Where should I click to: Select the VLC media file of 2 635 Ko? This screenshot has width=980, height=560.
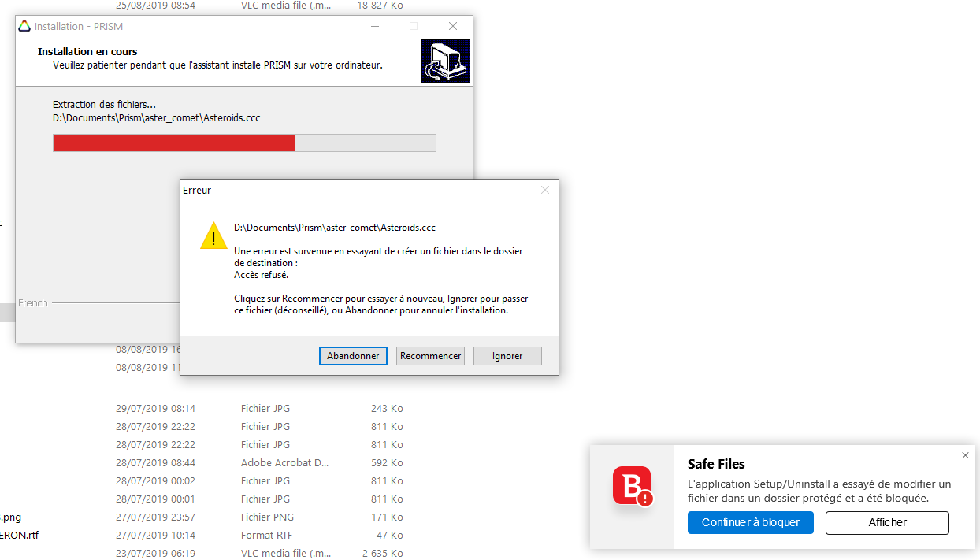284,553
